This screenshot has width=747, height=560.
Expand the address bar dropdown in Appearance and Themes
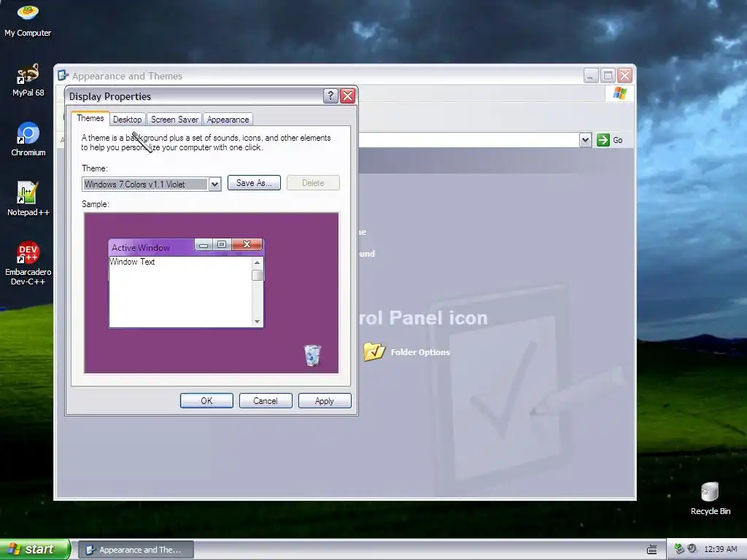pyautogui.click(x=586, y=140)
